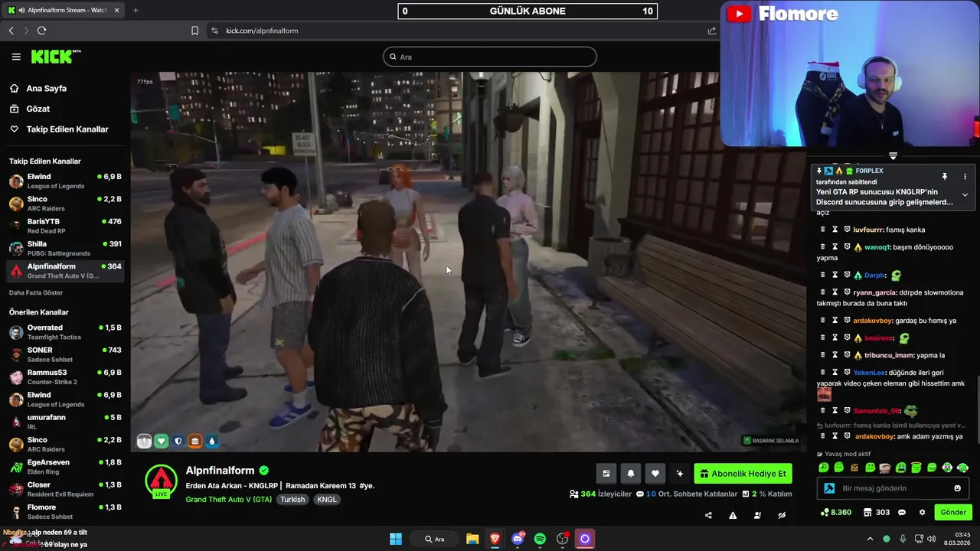Go back in browser history

click(11, 31)
